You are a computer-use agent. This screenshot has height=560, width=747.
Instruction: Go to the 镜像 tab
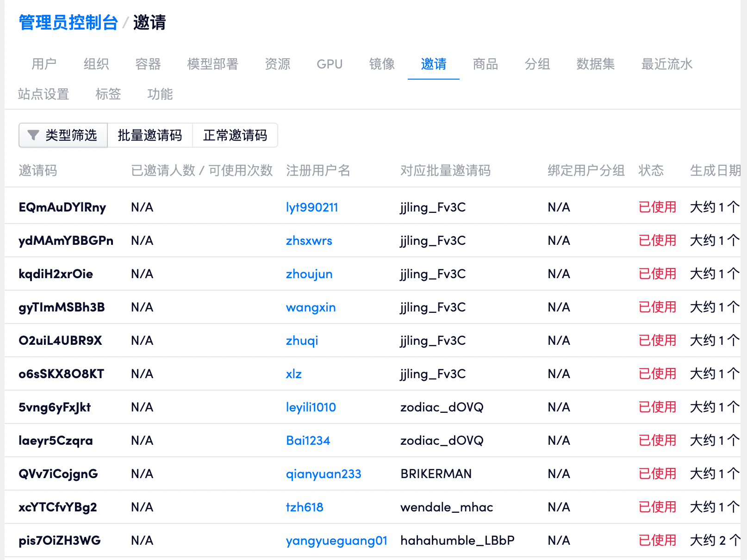tap(381, 64)
